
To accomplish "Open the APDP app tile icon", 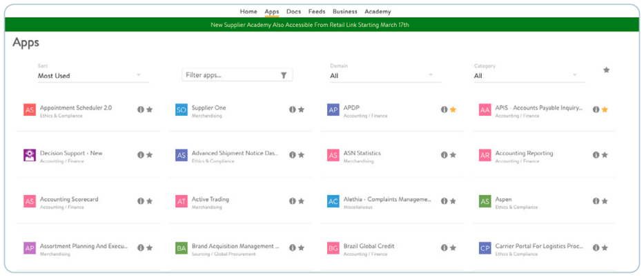I will pos(333,110).
